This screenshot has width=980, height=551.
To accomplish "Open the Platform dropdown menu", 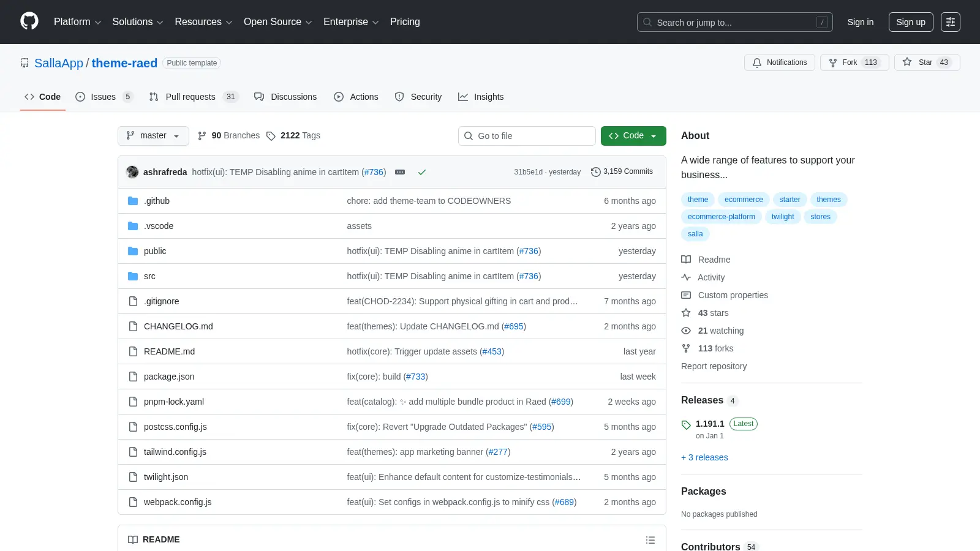I will 77,22.
